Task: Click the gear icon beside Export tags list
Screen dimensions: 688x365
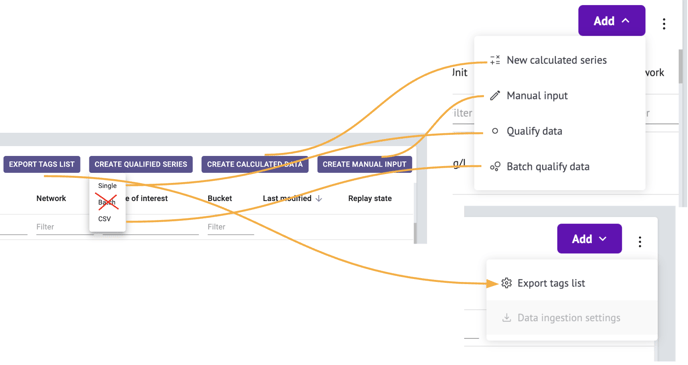Action: 506,283
